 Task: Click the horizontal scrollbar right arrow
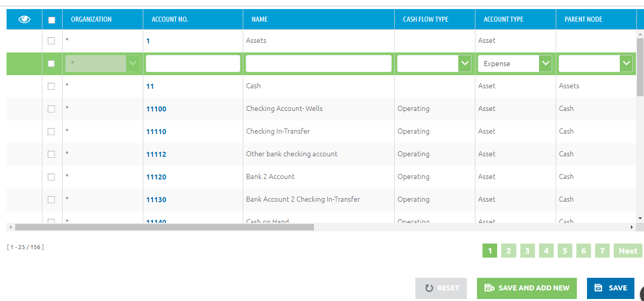(x=631, y=227)
